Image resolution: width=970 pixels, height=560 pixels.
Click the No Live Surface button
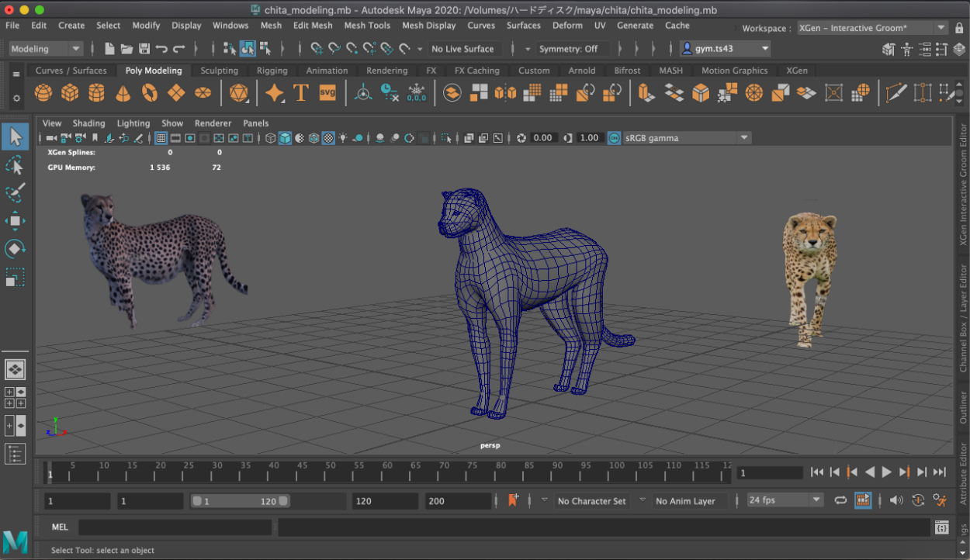click(x=462, y=49)
